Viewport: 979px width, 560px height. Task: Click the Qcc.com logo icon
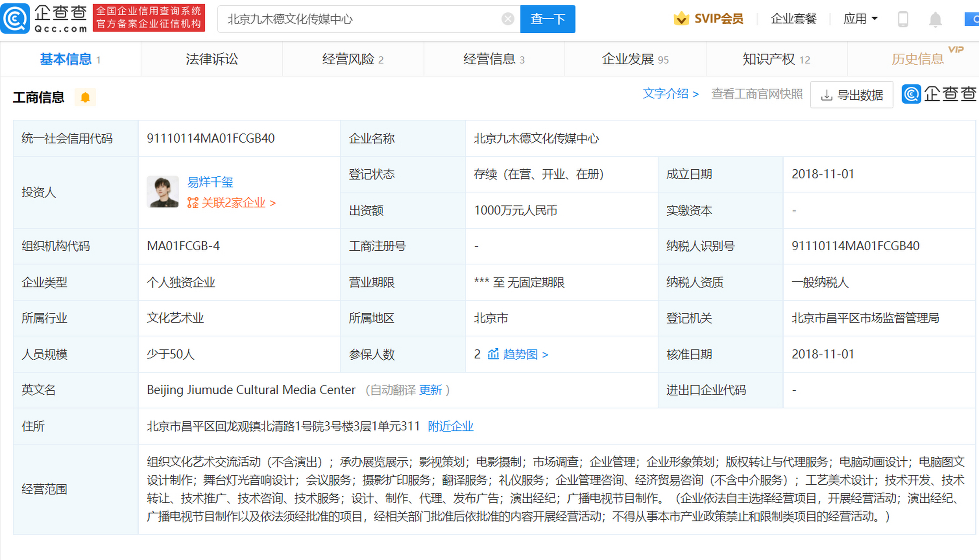tap(15, 18)
